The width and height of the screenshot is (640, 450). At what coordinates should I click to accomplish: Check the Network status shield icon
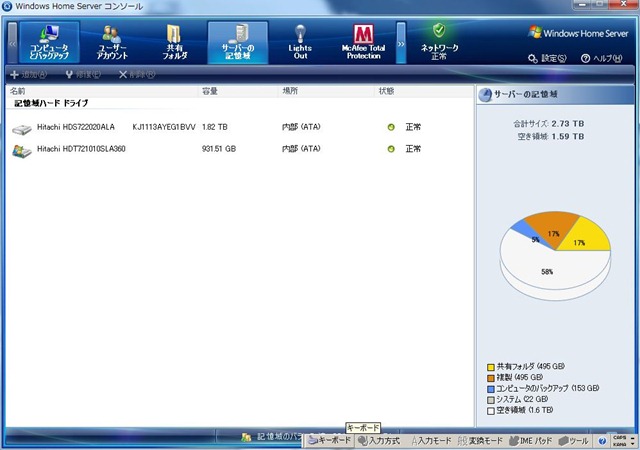pos(439,30)
